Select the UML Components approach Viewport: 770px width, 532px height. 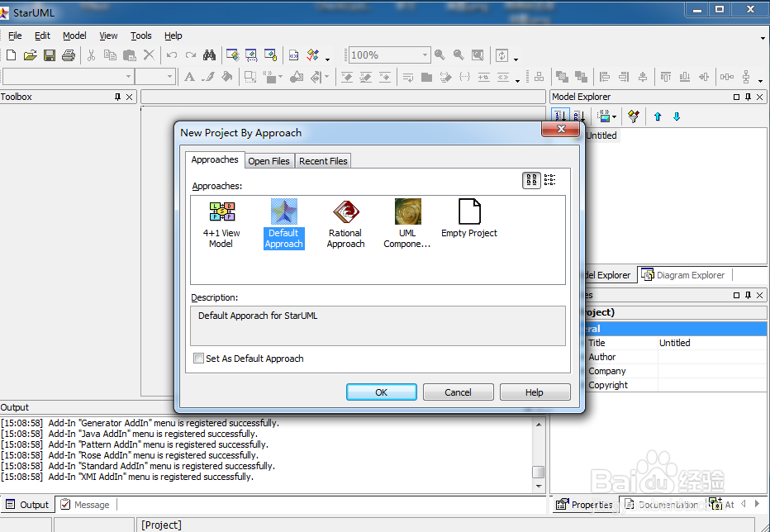click(x=407, y=224)
